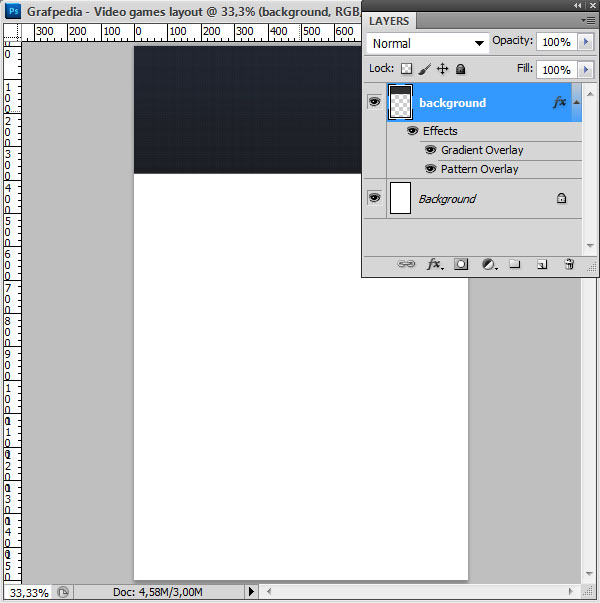The image size is (600, 603).
Task: Select the italic Background layer name
Action: click(x=447, y=199)
